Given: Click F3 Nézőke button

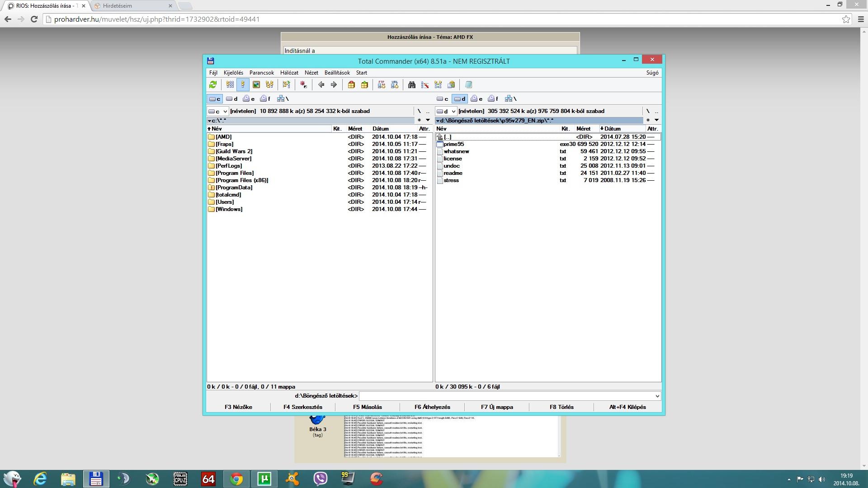Looking at the screenshot, I should click(x=238, y=407).
